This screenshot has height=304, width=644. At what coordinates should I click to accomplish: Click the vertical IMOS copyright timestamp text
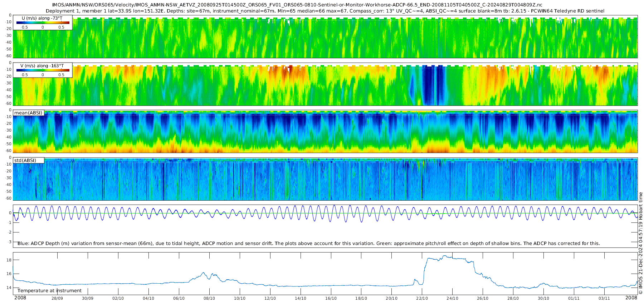[640, 243]
